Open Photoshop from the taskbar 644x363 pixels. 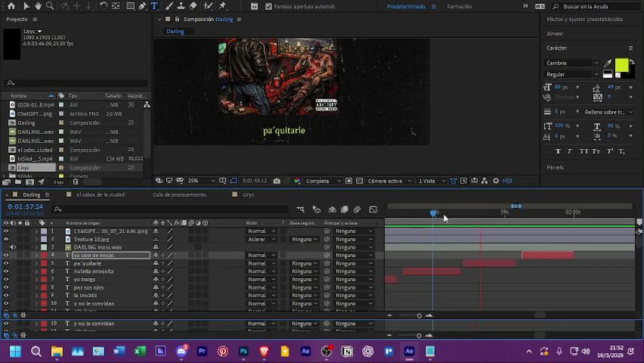[244, 351]
